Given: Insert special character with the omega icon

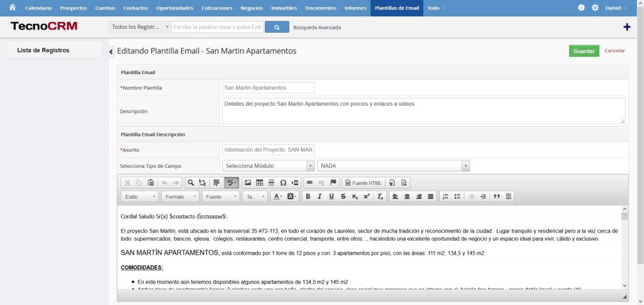Looking at the screenshot, I should pos(283,183).
